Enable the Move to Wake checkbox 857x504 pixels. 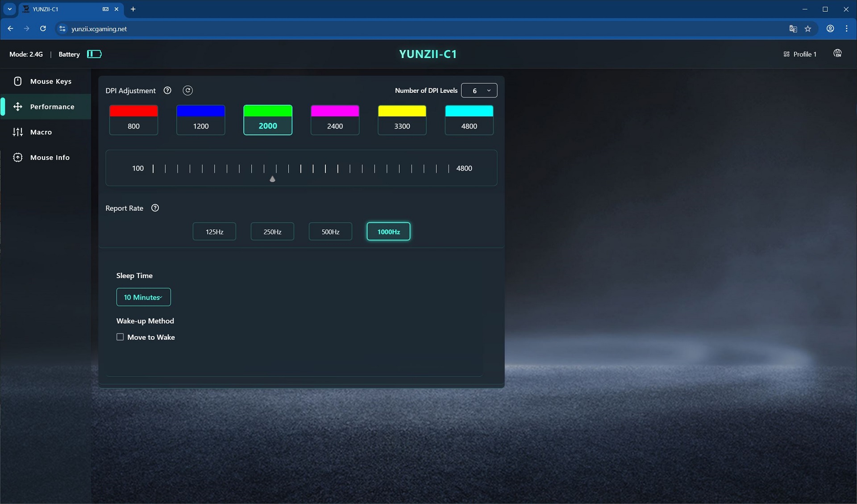point(120,337)
